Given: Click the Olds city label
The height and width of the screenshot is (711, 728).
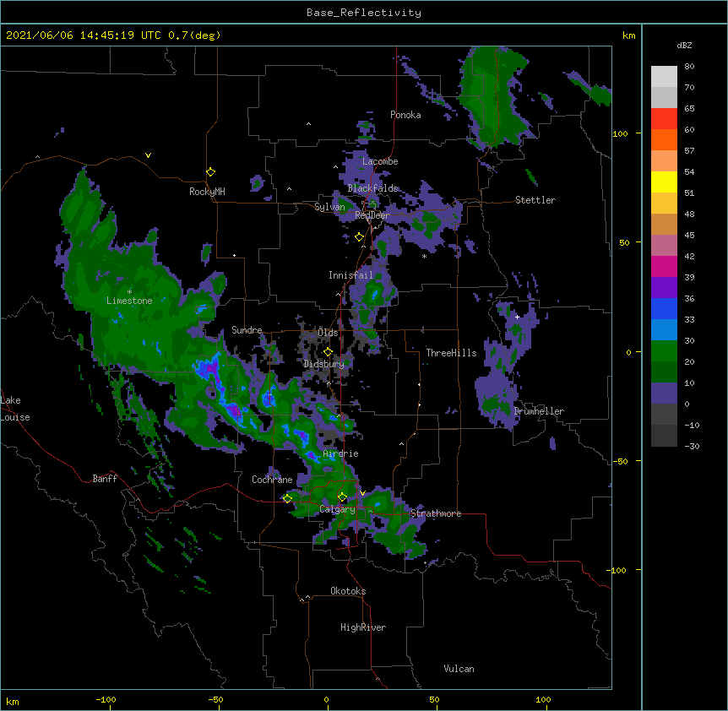Looking at the screenshot, I should [x=328, y=333].
